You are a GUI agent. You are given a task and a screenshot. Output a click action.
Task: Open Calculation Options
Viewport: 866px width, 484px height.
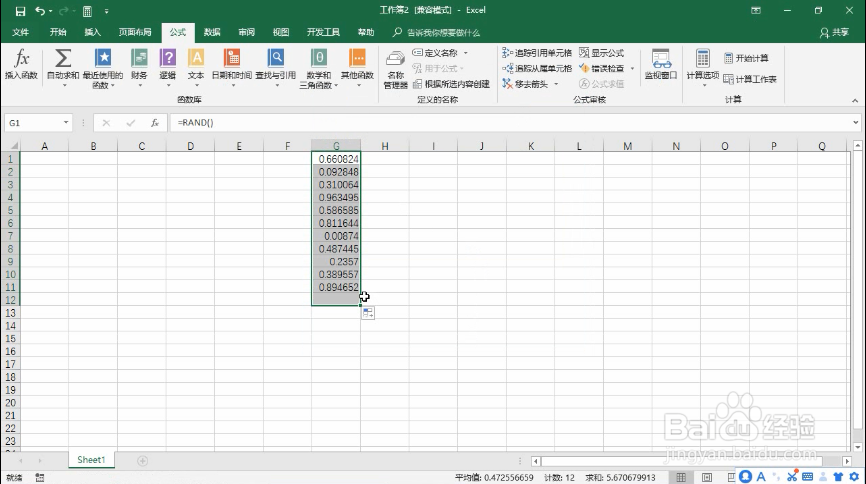point(703,67)
